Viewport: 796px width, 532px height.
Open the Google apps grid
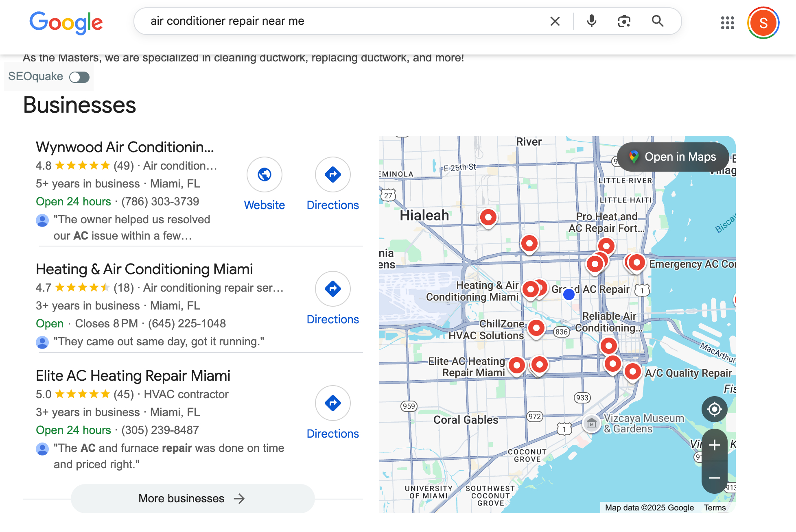(x=727, y=23)
